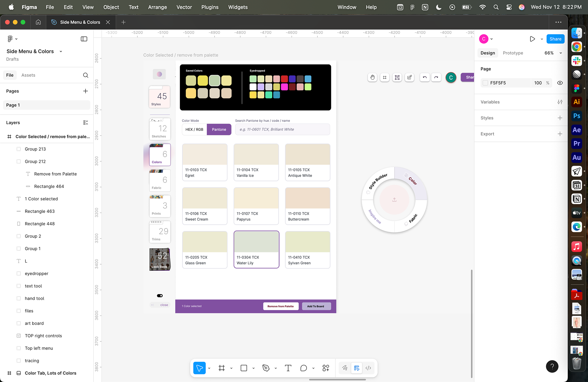Toggle the sidebar minimize panel icon
The image size is (588, 382).
click(x=84, y=39)
